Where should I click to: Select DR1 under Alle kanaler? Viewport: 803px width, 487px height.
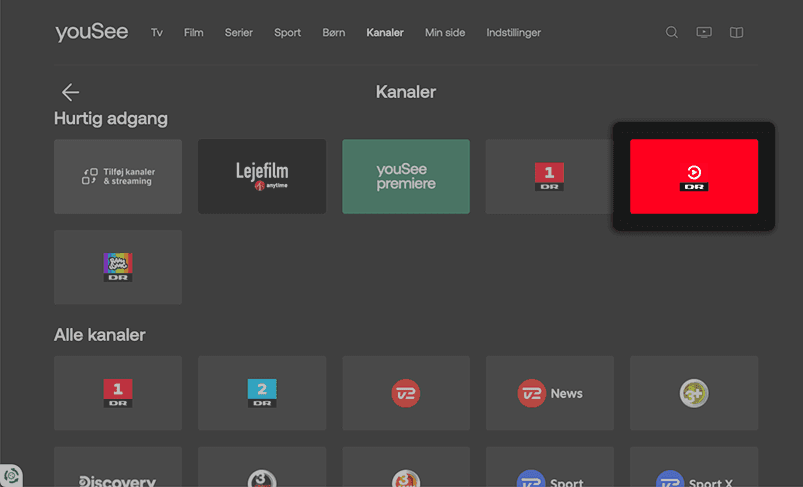click(x=118, y=393)
